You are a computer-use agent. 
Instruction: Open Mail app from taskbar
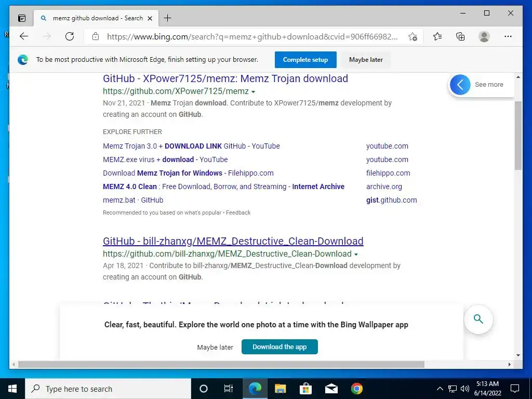pos(331,389)
